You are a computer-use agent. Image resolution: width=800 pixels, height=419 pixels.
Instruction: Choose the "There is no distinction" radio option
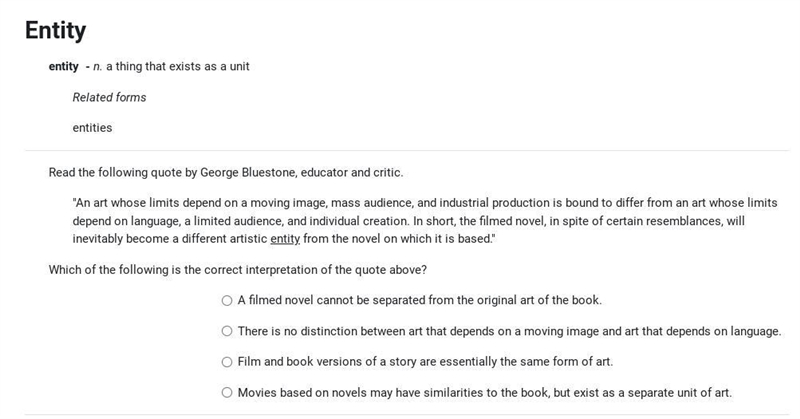(227, 331)
